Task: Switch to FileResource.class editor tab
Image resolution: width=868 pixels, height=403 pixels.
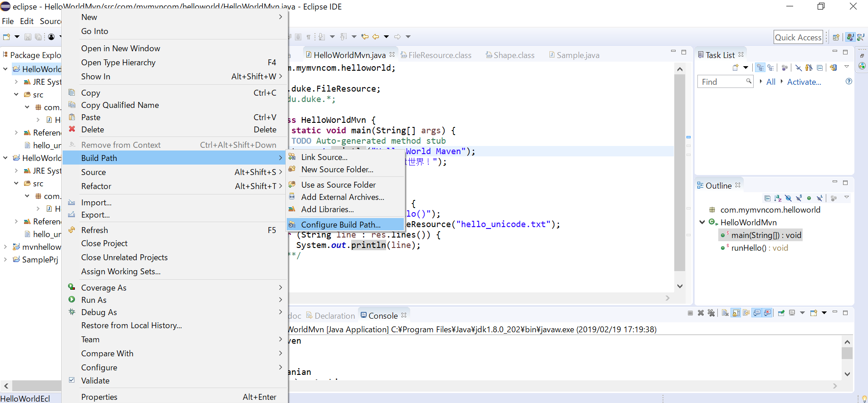Action: pos(436,55)
